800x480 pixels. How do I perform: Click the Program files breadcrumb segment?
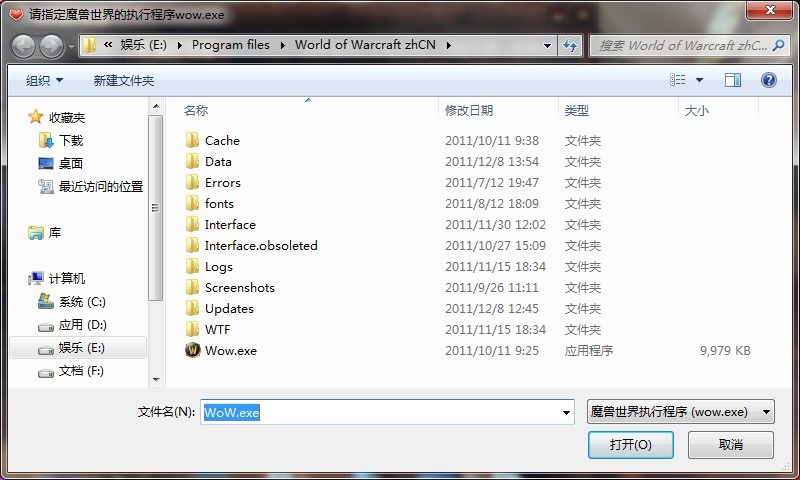pos(231,45)
